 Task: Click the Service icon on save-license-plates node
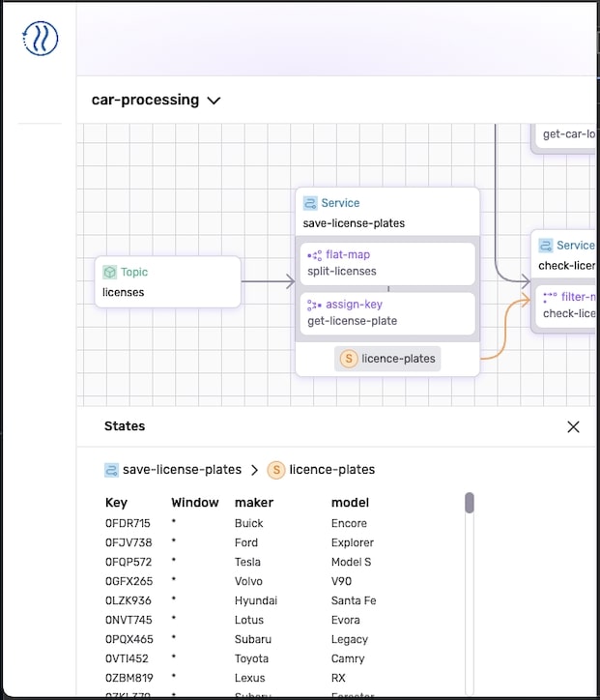click(310, 203)
